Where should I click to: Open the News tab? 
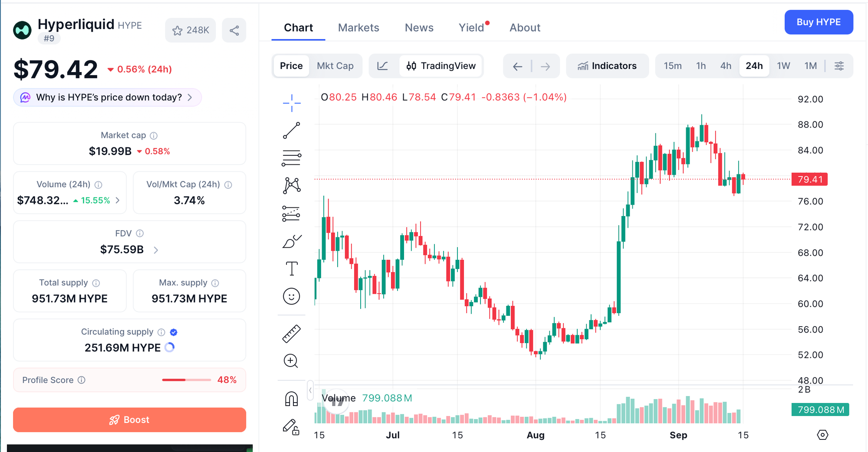click(x=419, y=28)
